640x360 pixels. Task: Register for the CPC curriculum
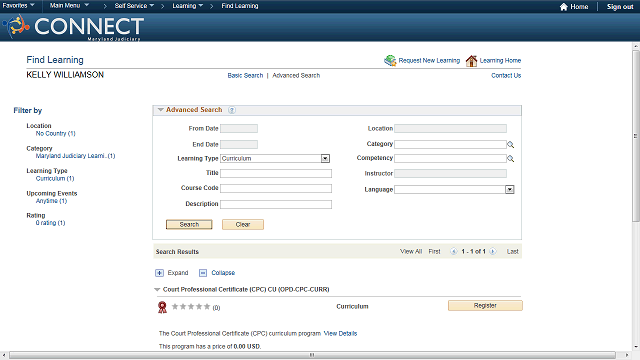tap(485, 305)
